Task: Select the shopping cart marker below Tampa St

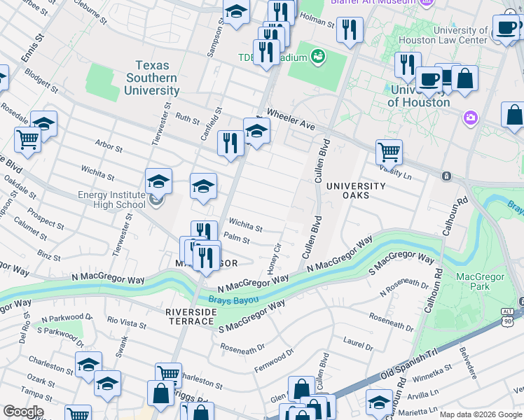Action: pos(78,413)
